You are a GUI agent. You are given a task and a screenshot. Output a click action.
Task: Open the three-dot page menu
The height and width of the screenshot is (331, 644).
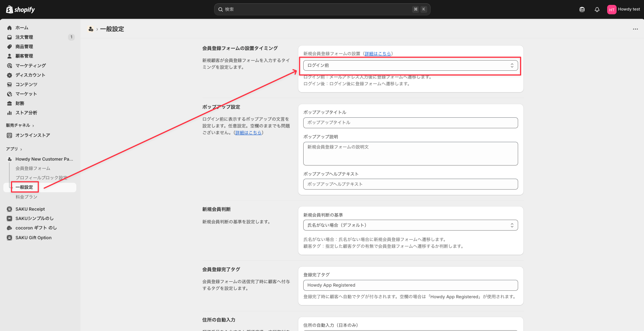coord(635,29)
